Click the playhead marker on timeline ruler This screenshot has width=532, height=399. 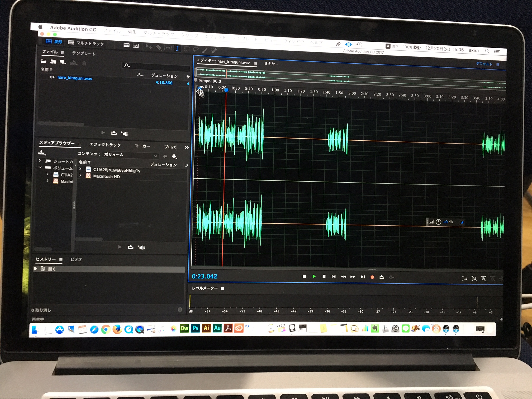tap(226, 90)
